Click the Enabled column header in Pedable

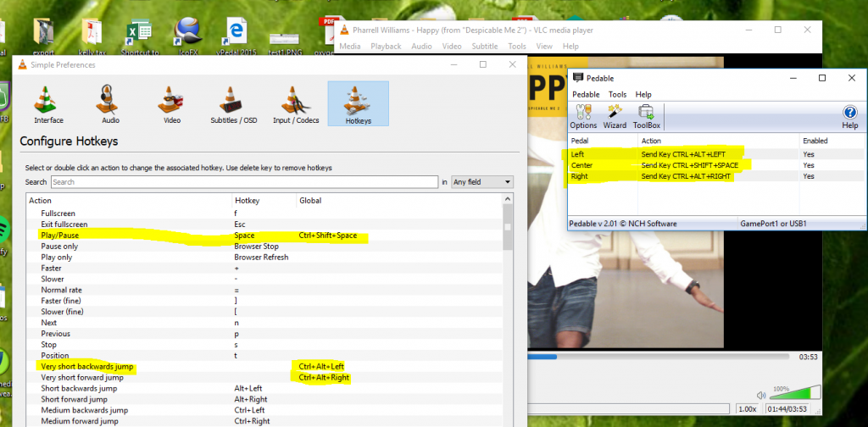pyautogui.click(x=832, y=141)
